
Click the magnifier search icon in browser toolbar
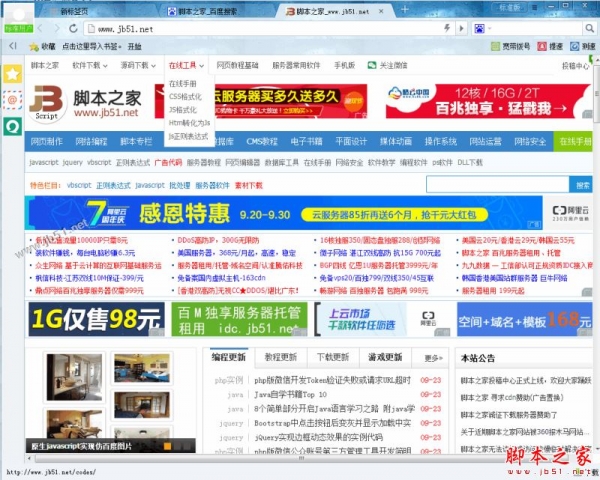tap(589, 28)
